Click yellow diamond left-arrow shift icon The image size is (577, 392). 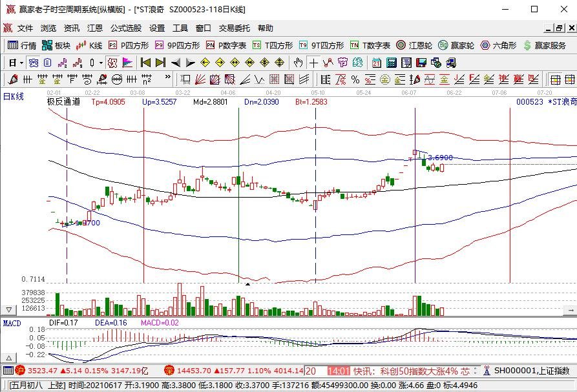(205, 63)
